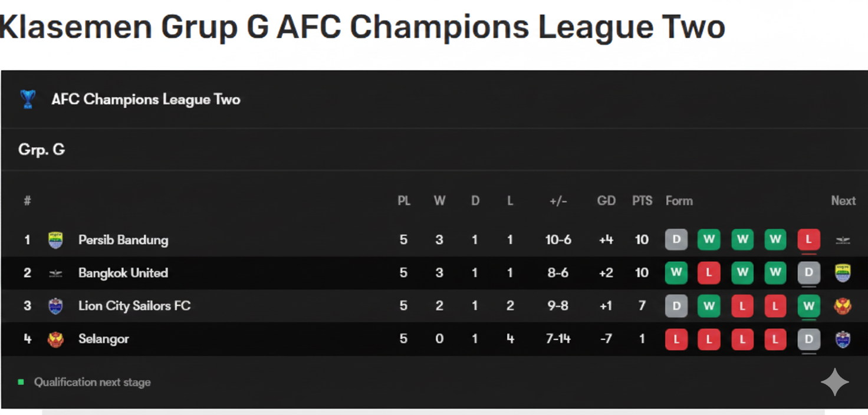Open the Persib Bandung team page link
Screen dimensions: 868x415
click(x=123, y=240)
